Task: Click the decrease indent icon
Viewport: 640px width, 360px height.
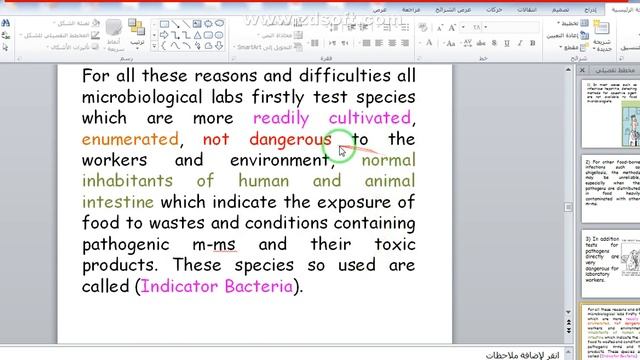Action: pyautogui.click(x=364, y=27)
